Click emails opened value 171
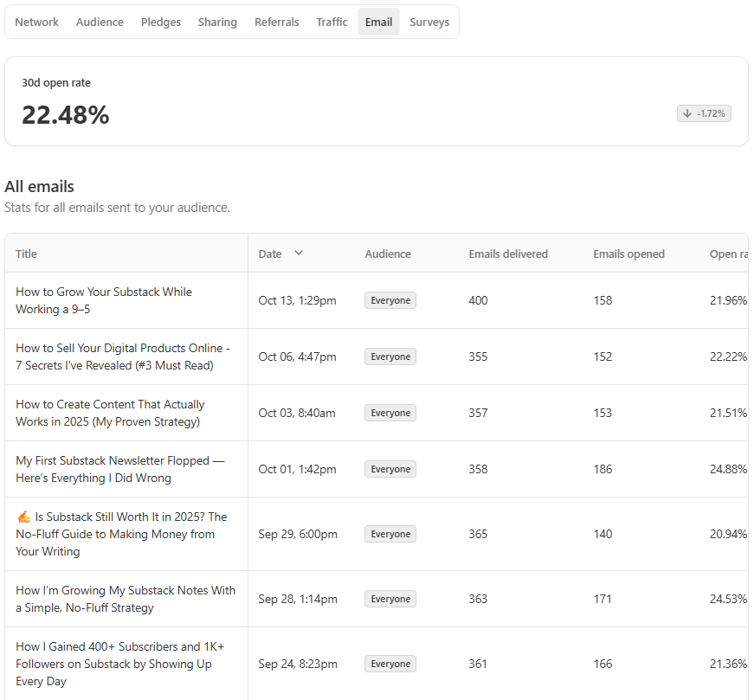754x700 pixels. pos(603,599)
